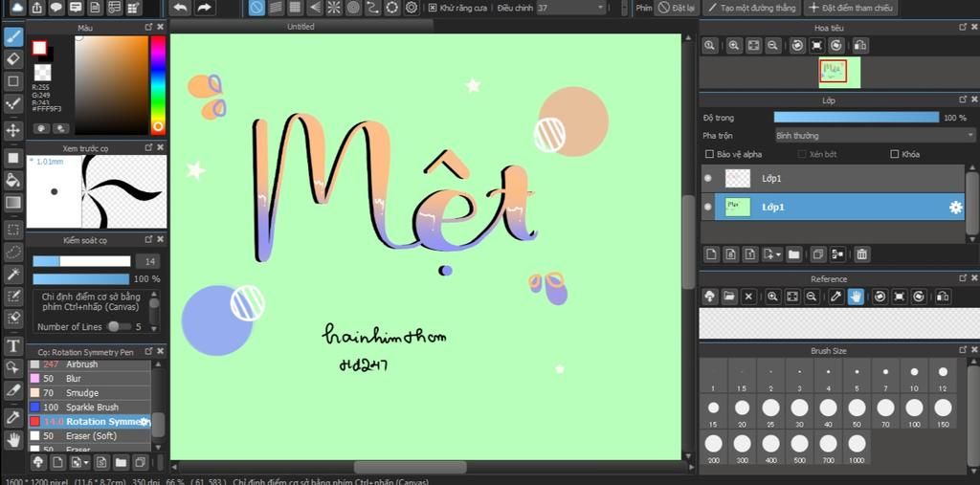Click the rainbow hue strip
980x485 pixels.
[158, 84]
